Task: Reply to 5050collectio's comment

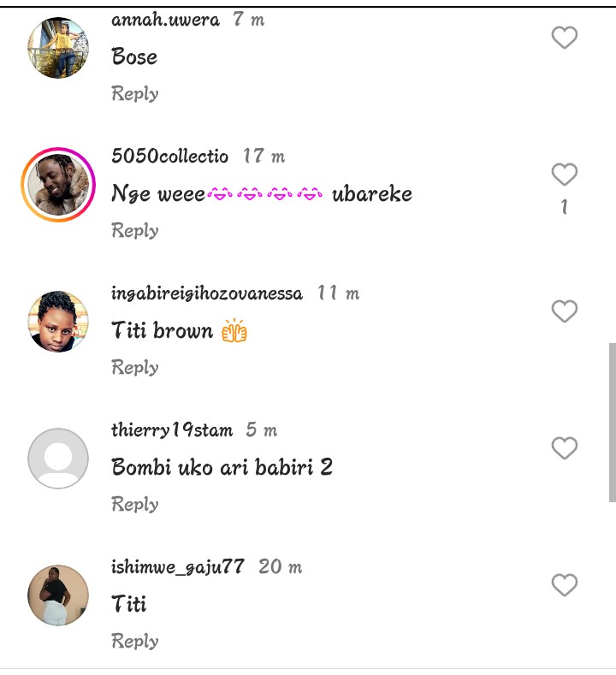Action: [135, 230]
